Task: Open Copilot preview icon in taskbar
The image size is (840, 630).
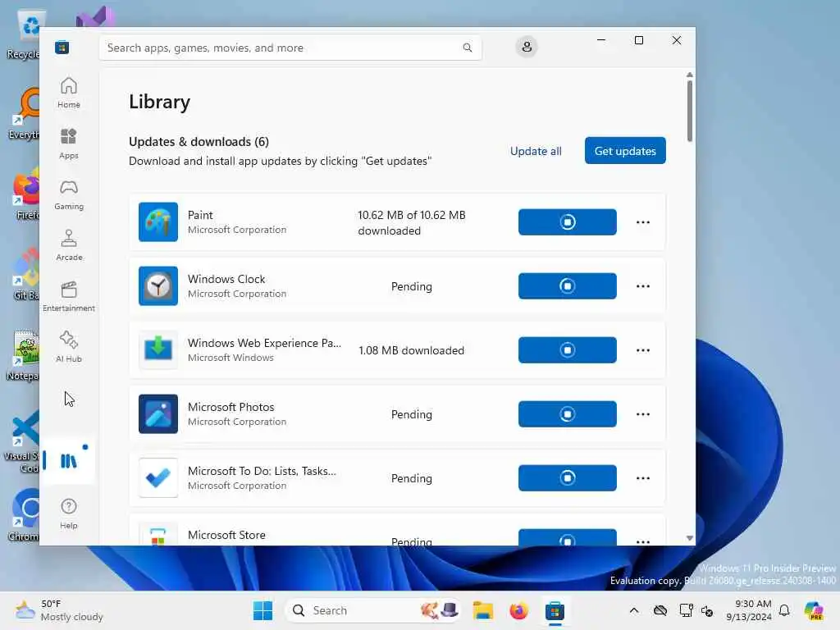Action: 813,610
